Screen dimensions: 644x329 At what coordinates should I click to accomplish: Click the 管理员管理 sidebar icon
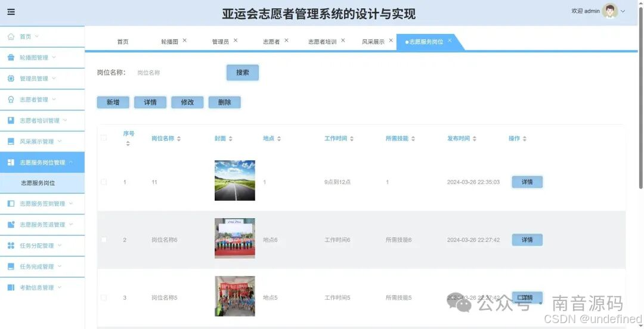(11, 79)
